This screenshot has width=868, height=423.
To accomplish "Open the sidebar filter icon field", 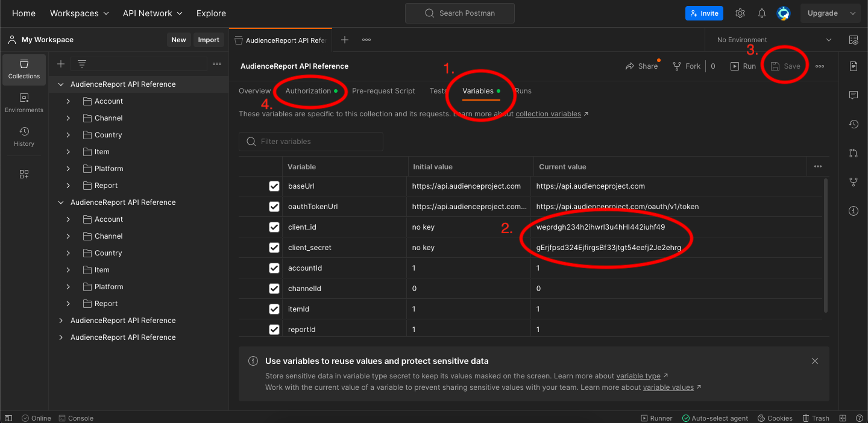I will [139, 64].
